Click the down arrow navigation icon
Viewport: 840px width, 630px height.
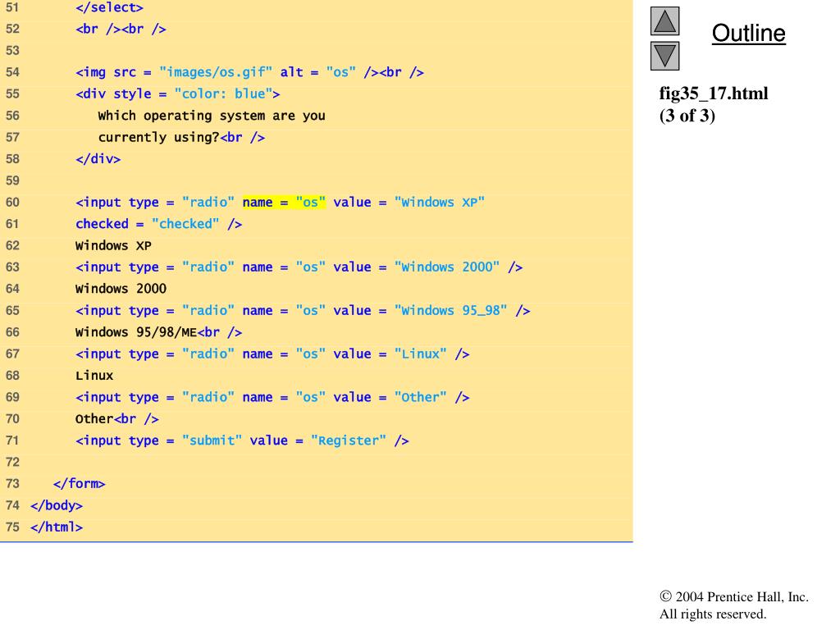click(x=664, y=57)
